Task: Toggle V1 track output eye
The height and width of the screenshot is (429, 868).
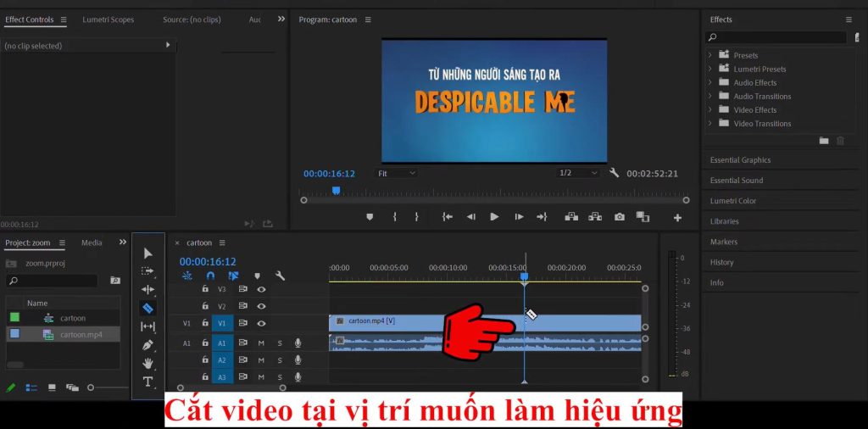Action: (261, 323)
